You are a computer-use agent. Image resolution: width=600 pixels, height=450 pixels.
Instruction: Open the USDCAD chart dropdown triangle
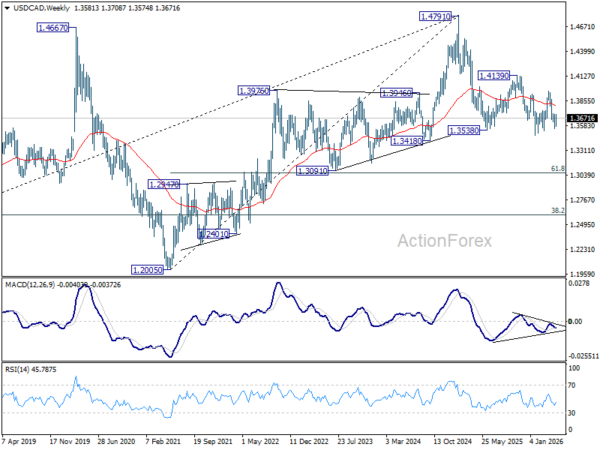[8, 8]
